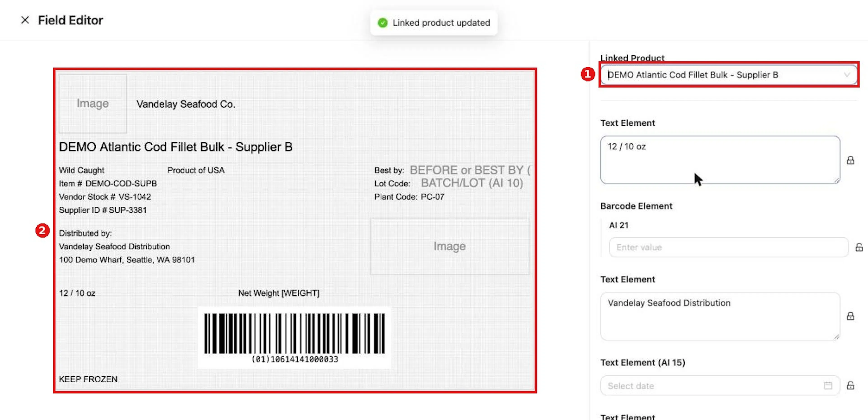Viewport: 868px width, 420px height.
Task: Open the Linked Product dropdown
Action: 729,75
